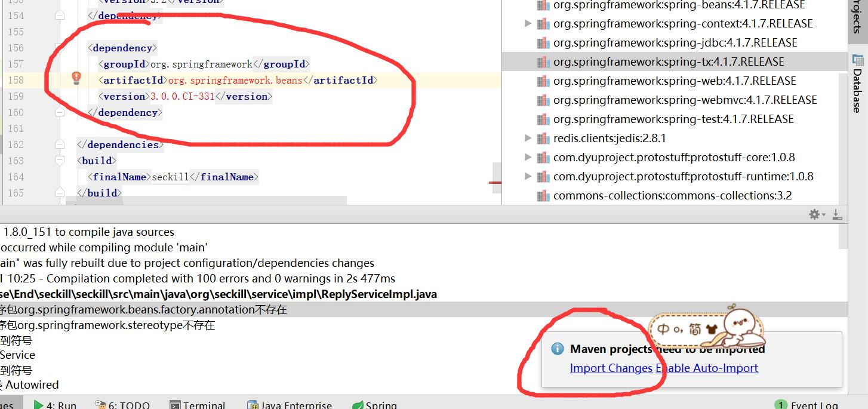Select the spring-tx:4.1.7.RELEASE dependency row
Image resolution: width=868 pixels, height=409 pixels.
pyautogui.click(x=675, y=61)
